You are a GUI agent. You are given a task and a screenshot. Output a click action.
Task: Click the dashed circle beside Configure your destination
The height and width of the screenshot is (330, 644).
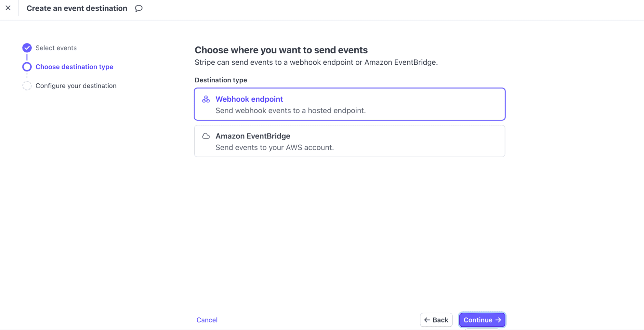click(27, 86)
